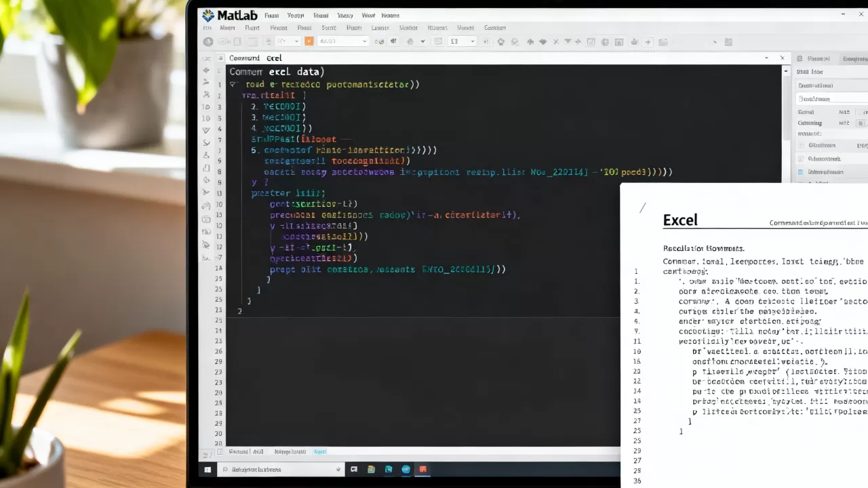Screen dimensions: 868x488
Task: Close the Comment excel editor tab
Action: point(782,58)
